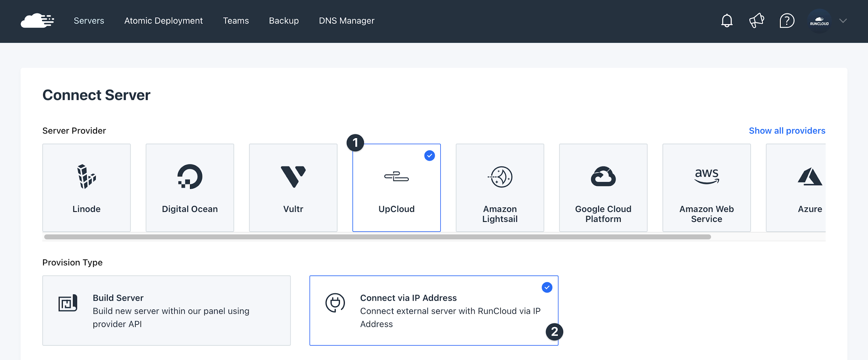The height and width of the screenshot is (360, 868).
Task: Click the Connect external server description
Action: [x=450, y=317]
